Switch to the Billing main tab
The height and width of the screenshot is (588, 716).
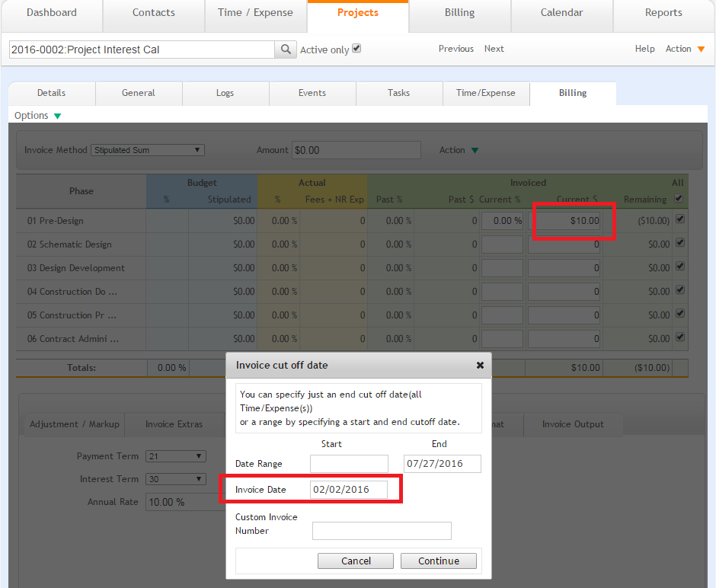[x=459, y=13]
